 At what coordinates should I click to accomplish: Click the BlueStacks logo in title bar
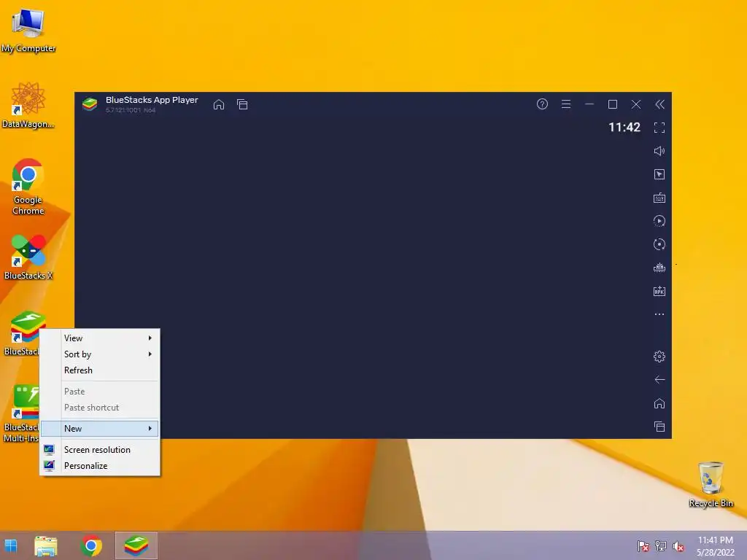90,104
